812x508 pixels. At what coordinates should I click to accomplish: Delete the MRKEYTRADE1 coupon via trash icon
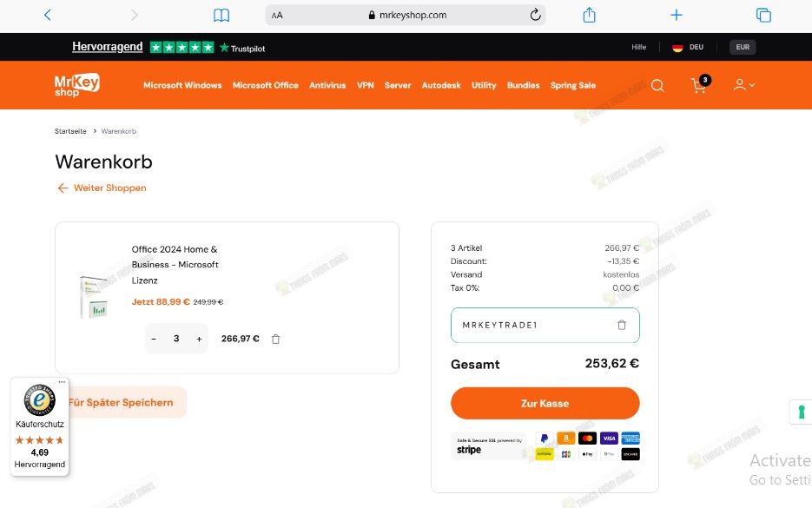pyautogui.click(x=622, y=325)
